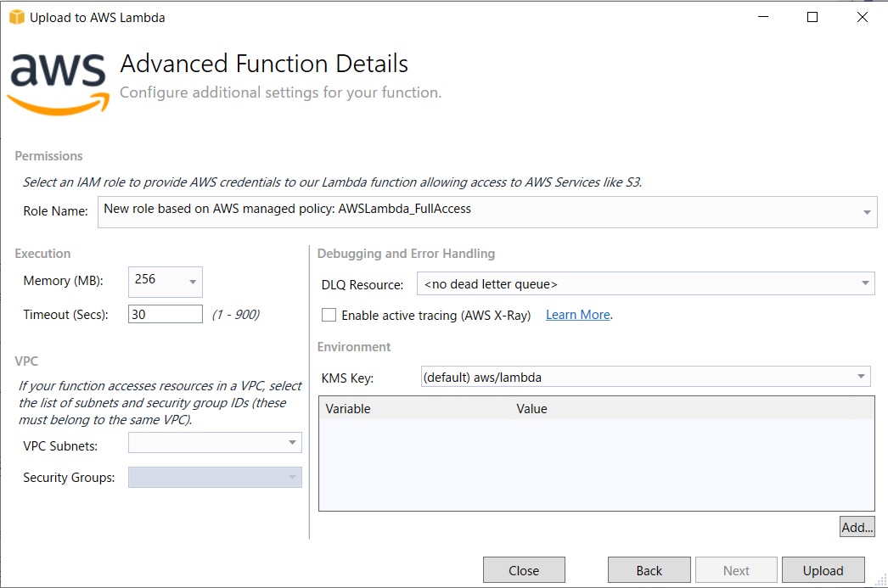Viewport: 888px width, 588px height.
Task: Click the AWS logo in header
Action: [59, 84]
